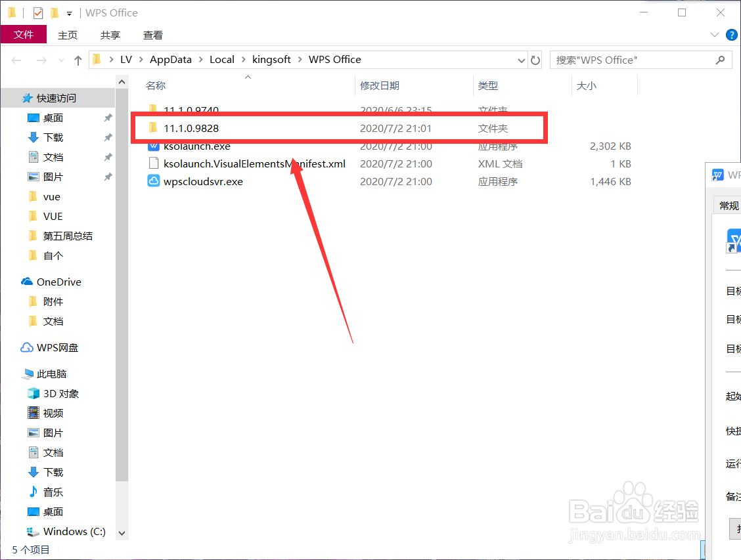Viewport: 741px width, 560px height.
Task: Sort by 类型 column header
Action: point(487,85)
